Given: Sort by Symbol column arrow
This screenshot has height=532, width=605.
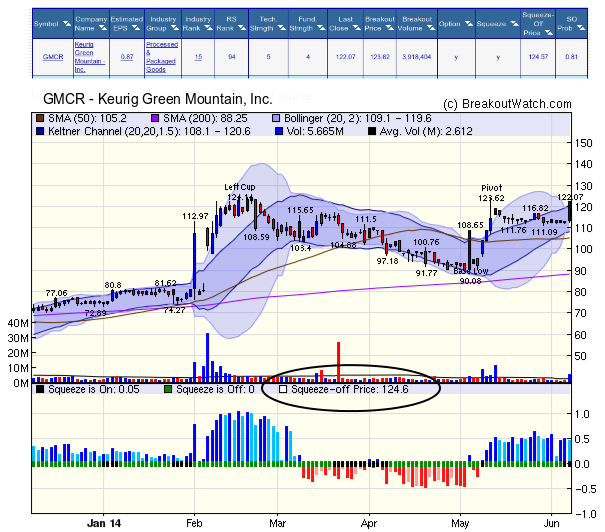Looking at the screenshot, I should [x=67, y=24].
